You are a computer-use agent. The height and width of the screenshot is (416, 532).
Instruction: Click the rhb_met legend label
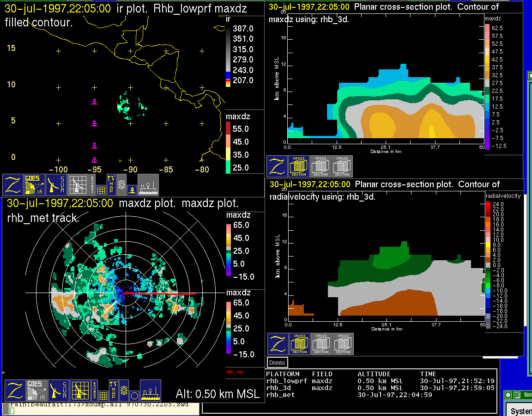coord(235,372)
